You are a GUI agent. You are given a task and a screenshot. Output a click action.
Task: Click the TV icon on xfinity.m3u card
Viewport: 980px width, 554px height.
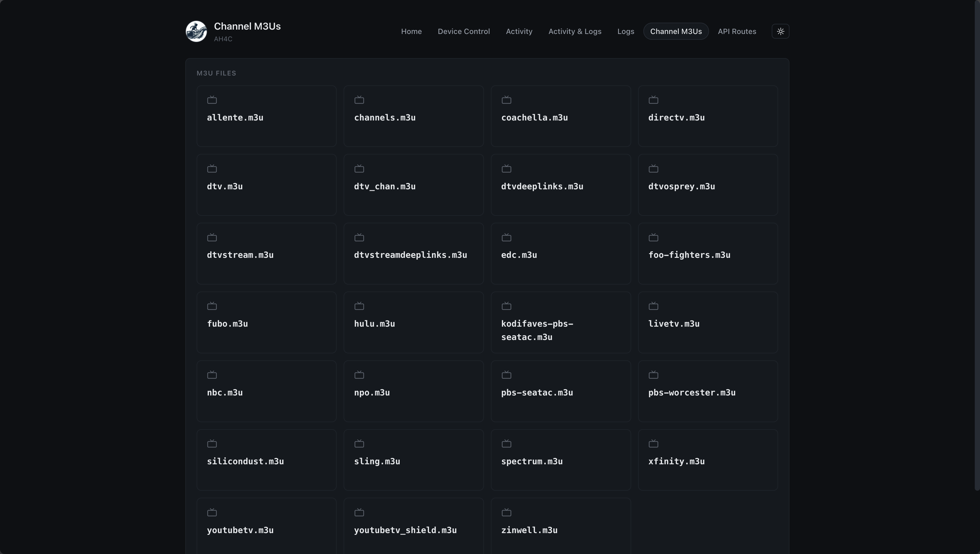[654, 444]
